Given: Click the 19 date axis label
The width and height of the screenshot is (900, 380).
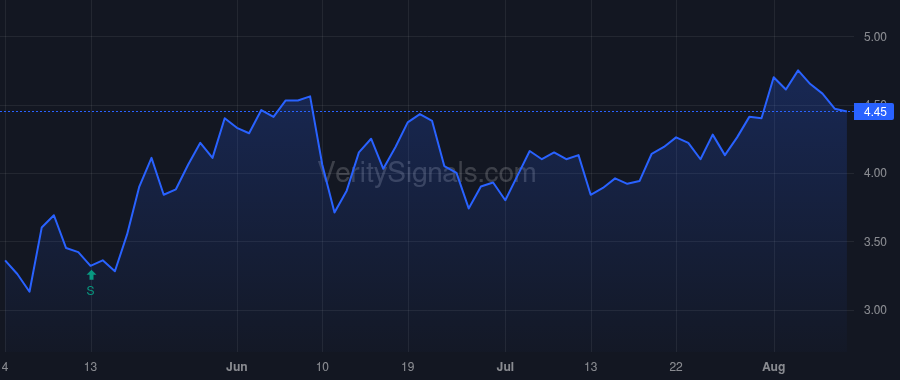Looking at the screenshot, I should click(408, 367).
